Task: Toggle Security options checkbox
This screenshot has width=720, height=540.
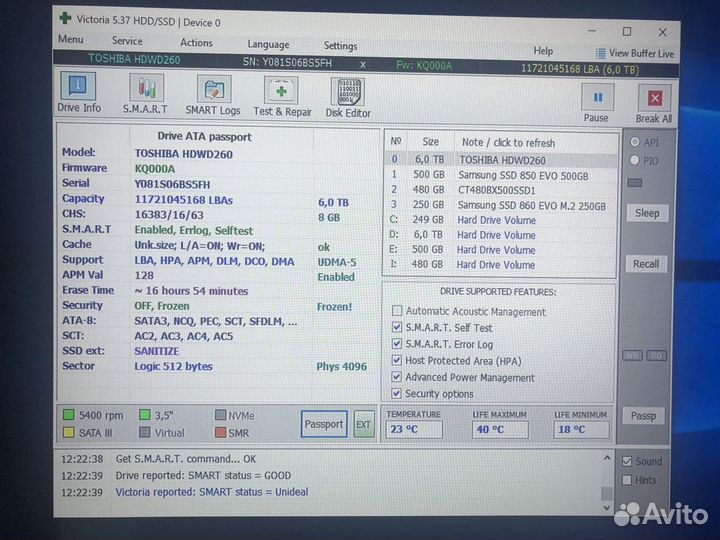Action: pyautogui.click(x=396, y=394)
